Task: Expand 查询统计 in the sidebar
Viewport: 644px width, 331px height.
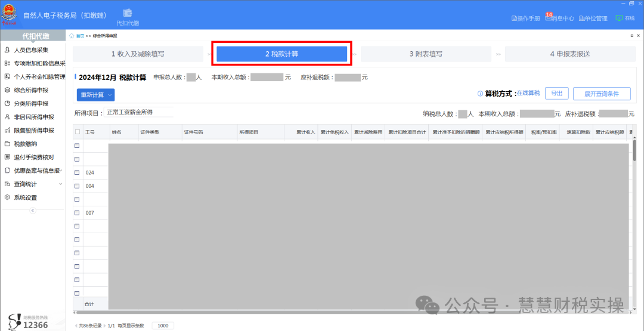Action: click(x=60, y=184)
